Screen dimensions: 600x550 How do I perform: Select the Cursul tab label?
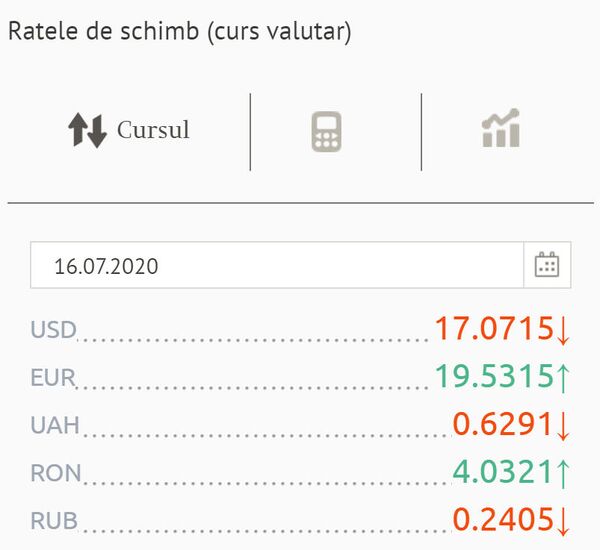[x=153, y=130]
